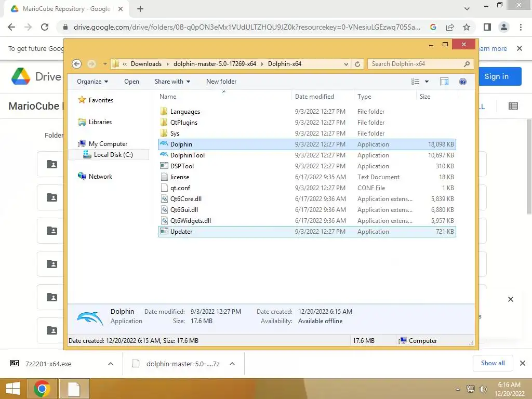Expand the address bar history dropdown
Screen dimensions: 532x399
click(346, 64)
